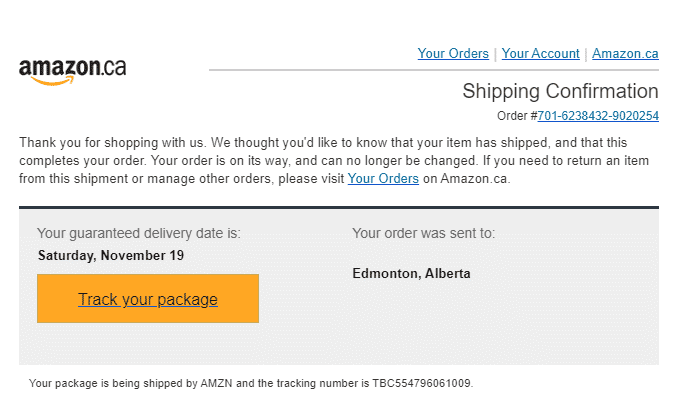Screen dimensions: 685x417
Task: Click the 'Order #' label text
Action: point(517,116)
